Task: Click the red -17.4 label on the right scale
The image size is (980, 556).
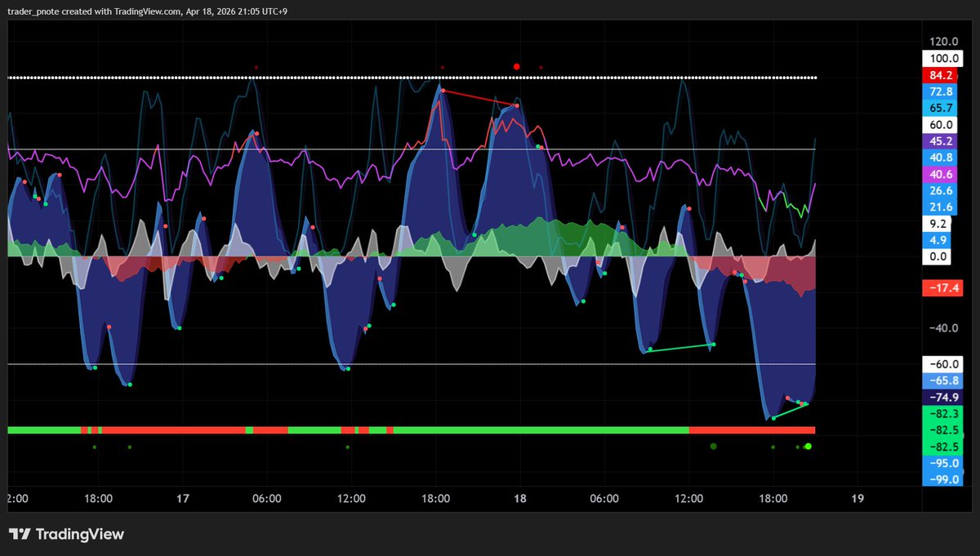Action: pyautogui.click(x=942, y=287)
